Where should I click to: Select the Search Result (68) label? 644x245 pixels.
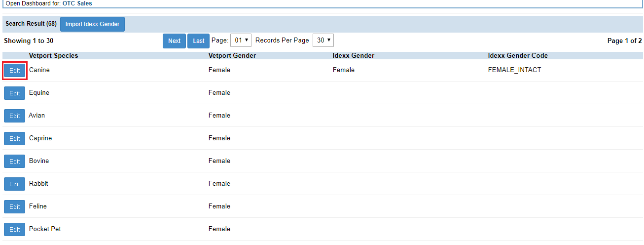click(31, 24)
